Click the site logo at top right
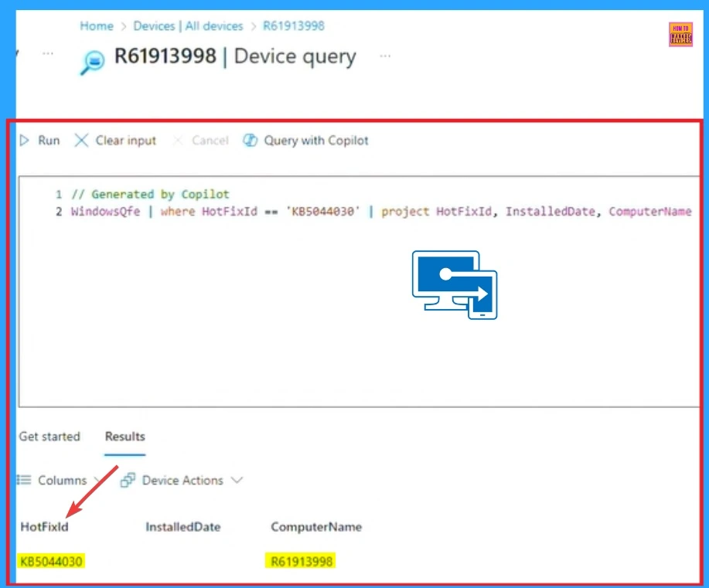709x588 pixels. [x=680, y=34]
